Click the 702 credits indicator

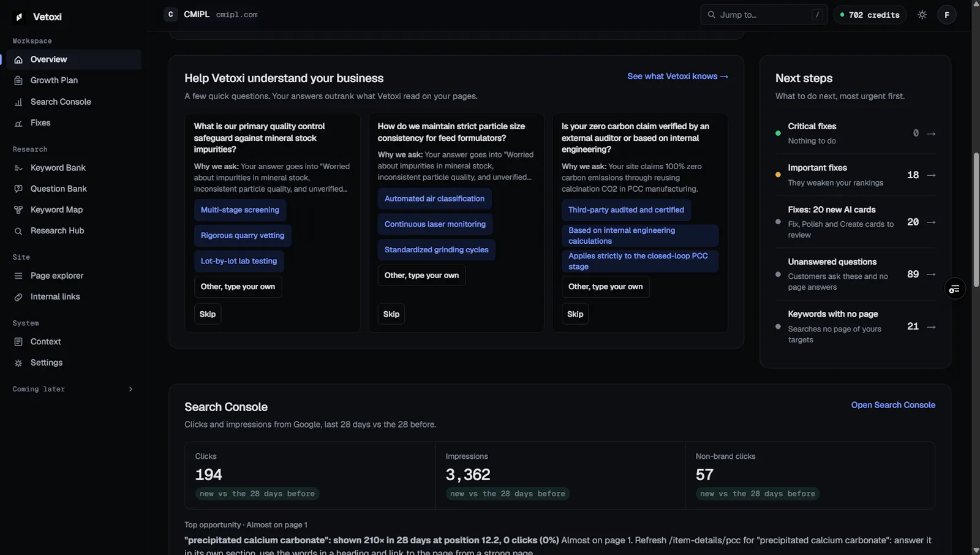870,15
